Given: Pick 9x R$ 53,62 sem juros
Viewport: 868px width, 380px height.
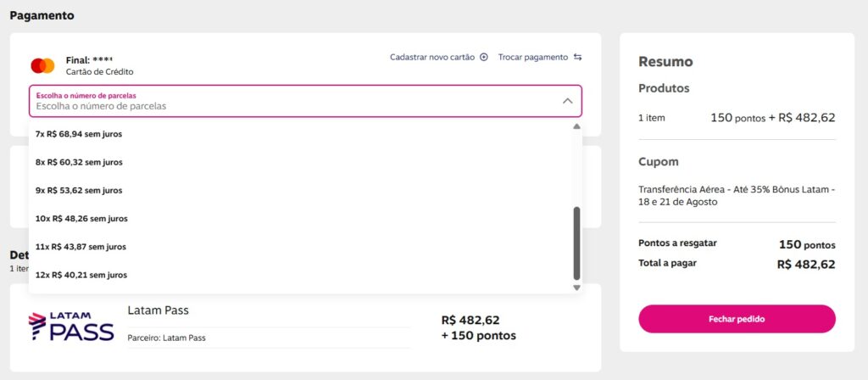Looking at the screenshot, I should (x=79, y=190).
